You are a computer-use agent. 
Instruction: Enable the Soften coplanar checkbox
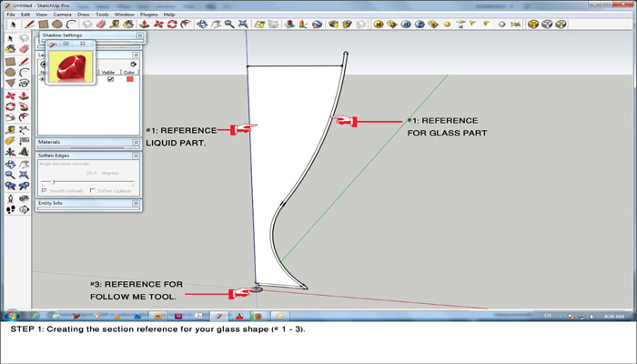point(92,191)
